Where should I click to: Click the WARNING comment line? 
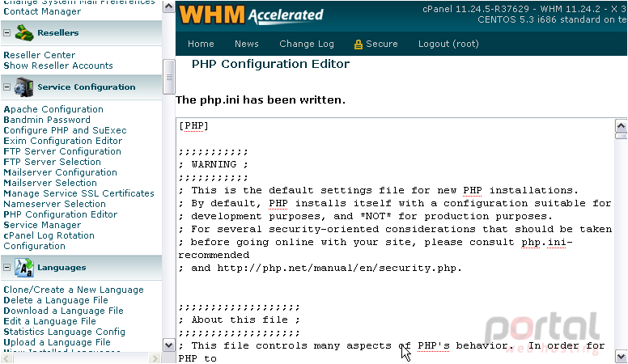pyautogui.click(x=214, y=164)
